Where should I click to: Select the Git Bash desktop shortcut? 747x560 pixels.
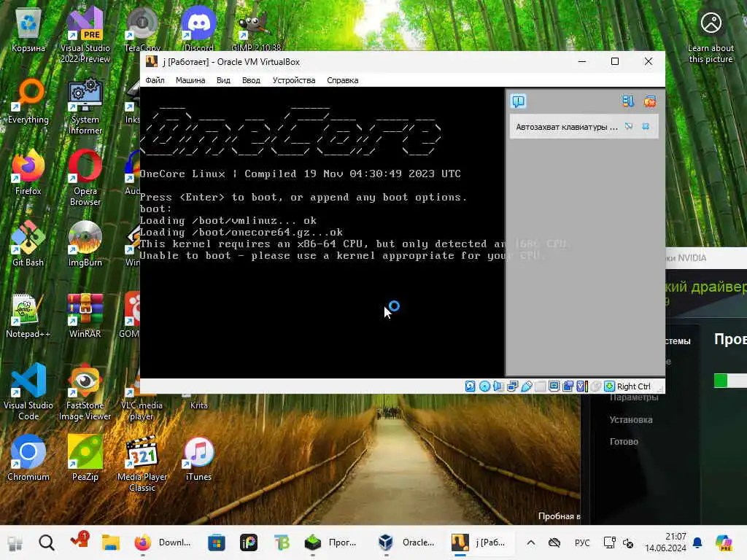pos(28,244)
